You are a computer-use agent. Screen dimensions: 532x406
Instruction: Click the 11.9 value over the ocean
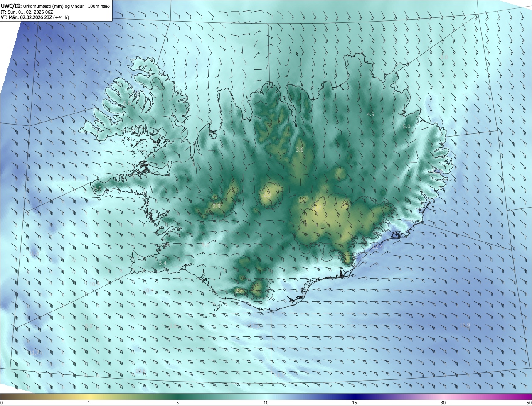point(465,325)
